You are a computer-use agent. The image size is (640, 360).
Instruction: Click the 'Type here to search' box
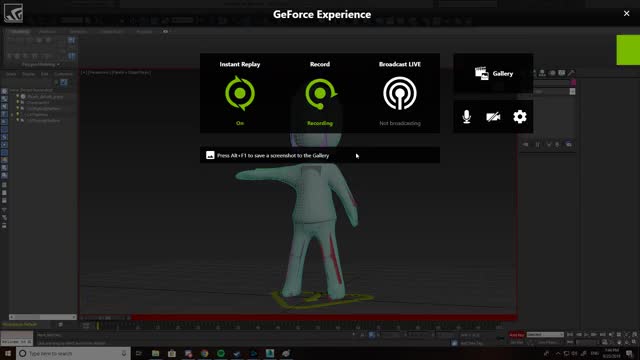pyautogui.click(x=73, y=353)
